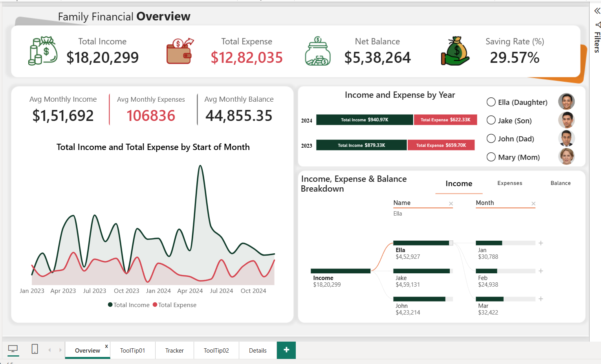Expand the Jan node with plus sign
This screenshot has height=364, width=601.
pyautogui.click(x=541, y=243)
